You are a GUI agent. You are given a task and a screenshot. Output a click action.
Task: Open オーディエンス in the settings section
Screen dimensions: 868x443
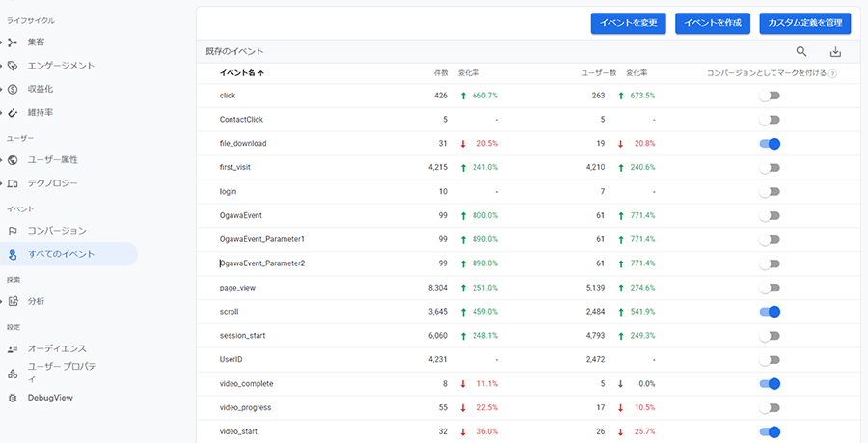pyautogui.click(x=58, y=348)
